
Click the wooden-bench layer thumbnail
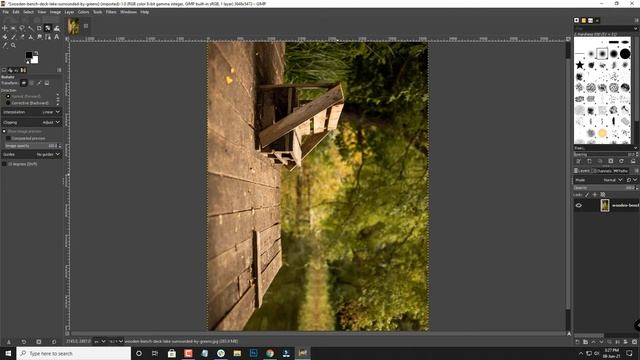(x=605, y=205)
